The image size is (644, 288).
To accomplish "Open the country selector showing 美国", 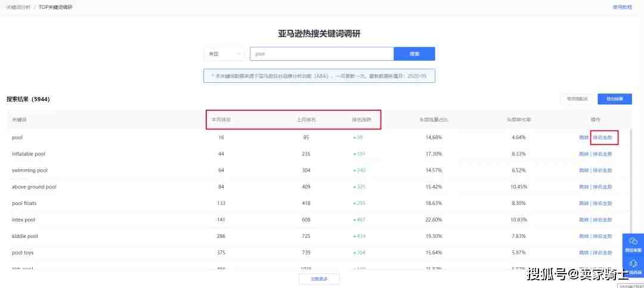I will point(224,54).
